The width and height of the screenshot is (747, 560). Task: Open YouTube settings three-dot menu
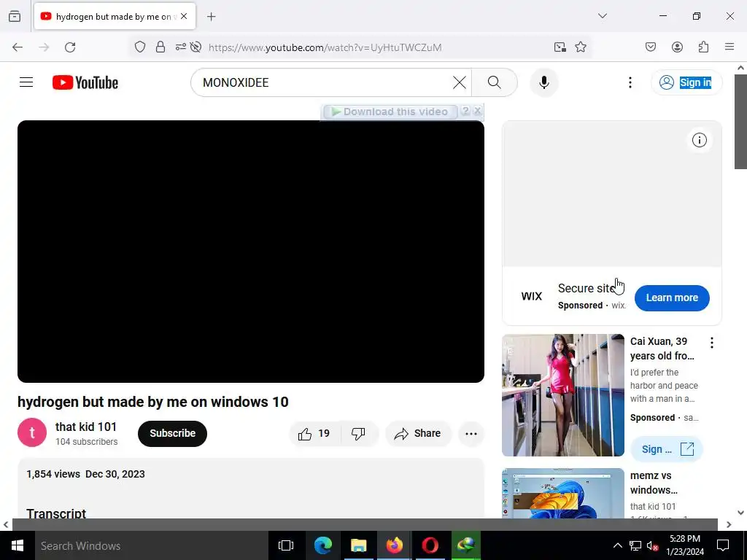(630, 82)
